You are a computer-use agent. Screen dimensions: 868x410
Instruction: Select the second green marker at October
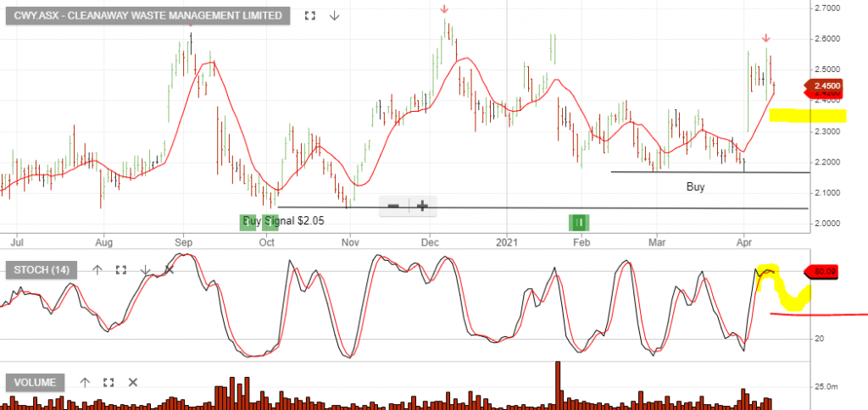(270, 223)
